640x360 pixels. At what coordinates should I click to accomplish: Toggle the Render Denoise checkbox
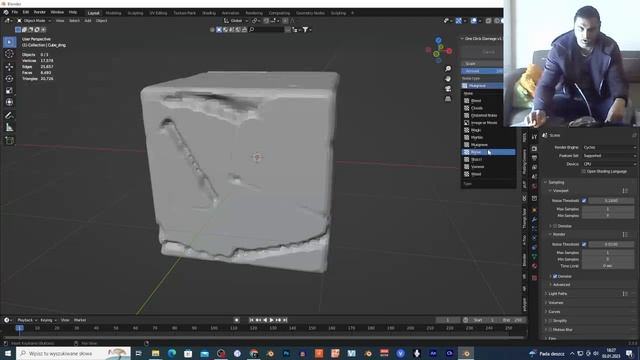[555, 276]
